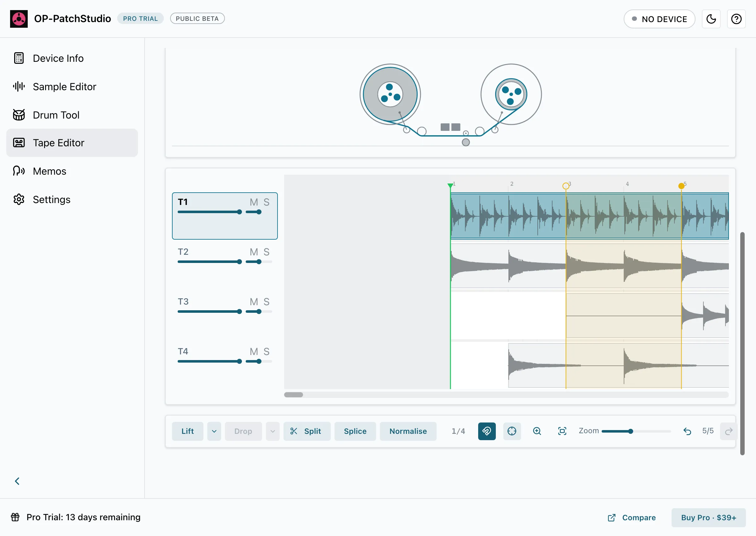Click the 5/5 history counter
The height and width of the screenshot is (536, 756).
point(708,431)
